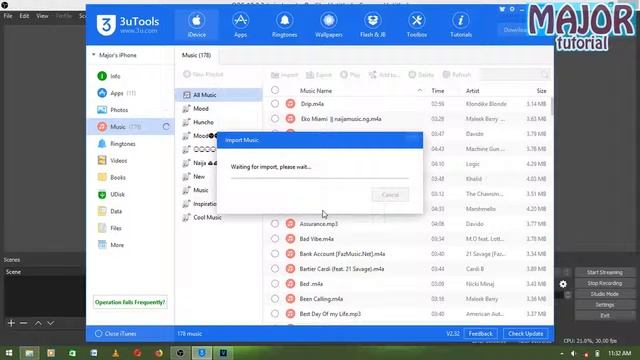This screenshot has height=360, width=640.
Task: Open the Ringtones section in top bar
Action: tap(284, 25)
